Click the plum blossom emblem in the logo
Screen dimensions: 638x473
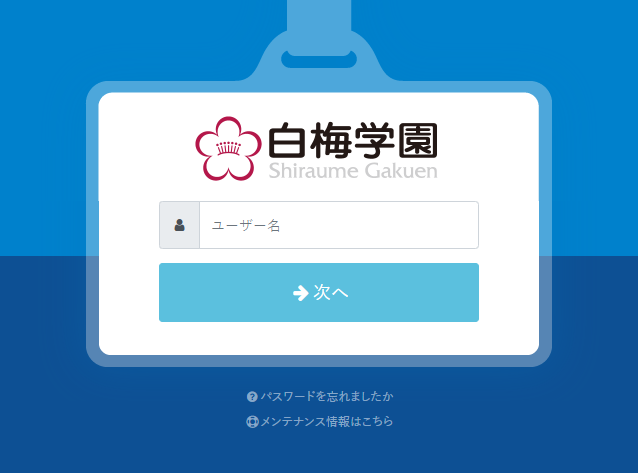point(228,149)
